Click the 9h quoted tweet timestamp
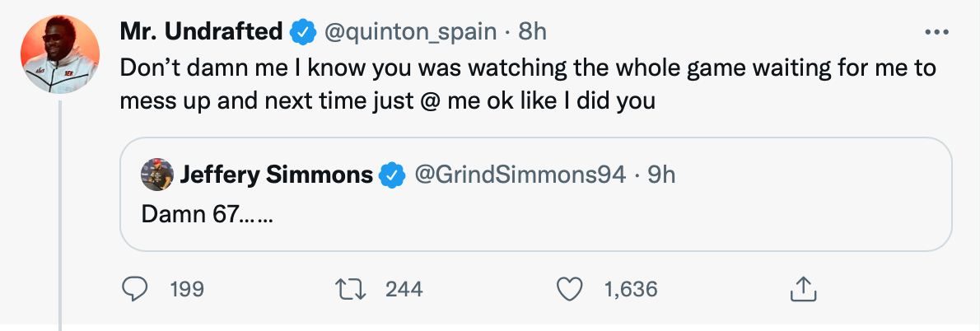 [x=662, y=175]
